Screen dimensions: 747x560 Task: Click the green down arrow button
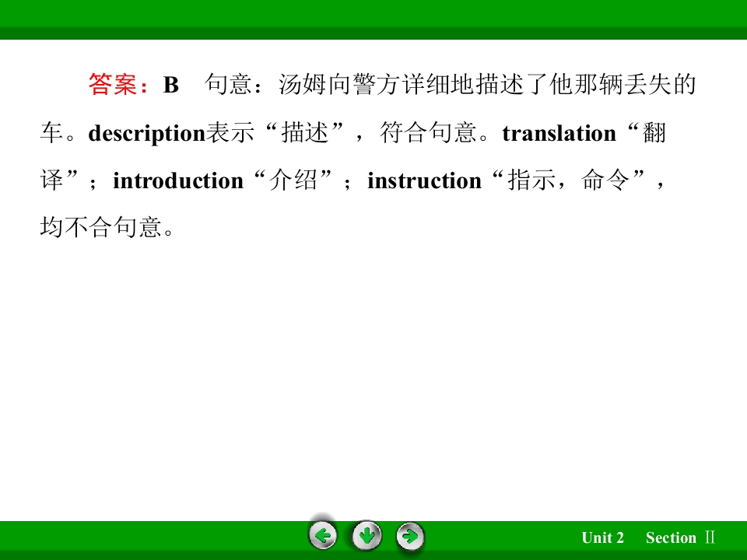click(366, 536)
